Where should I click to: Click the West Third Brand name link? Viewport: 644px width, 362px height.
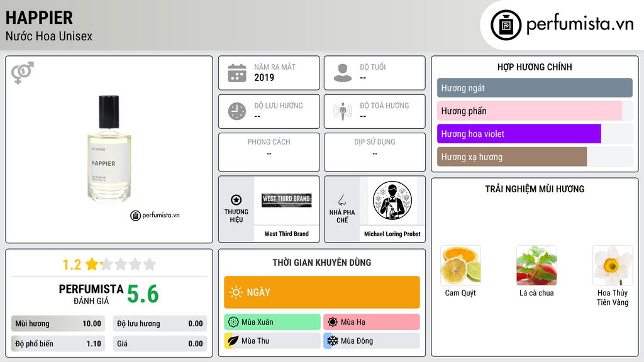click(287, 234)
